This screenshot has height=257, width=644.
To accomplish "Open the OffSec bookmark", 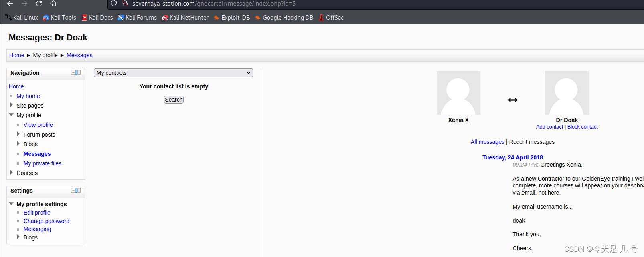I will (x=331, y=18).
